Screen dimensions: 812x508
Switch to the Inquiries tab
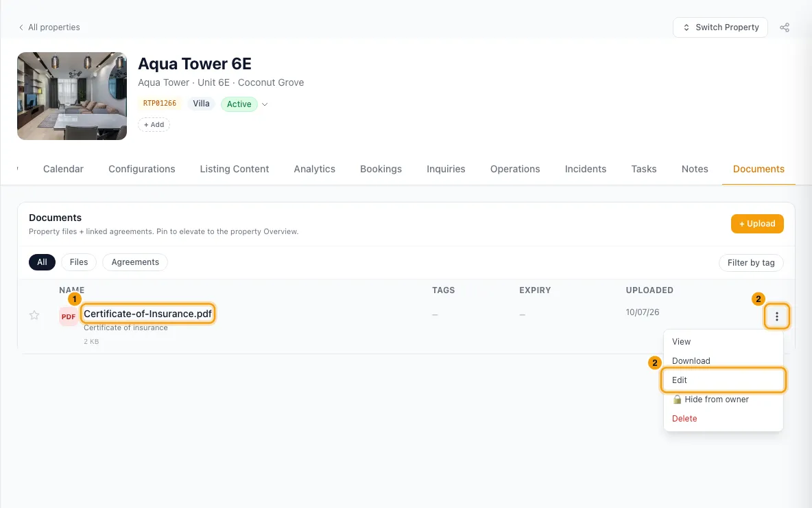point(446,169)
